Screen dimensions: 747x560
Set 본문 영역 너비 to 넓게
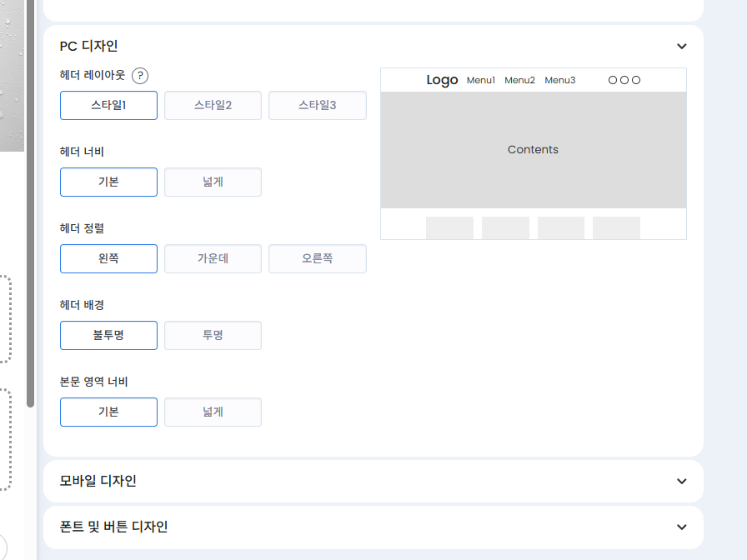coord(213,412)
